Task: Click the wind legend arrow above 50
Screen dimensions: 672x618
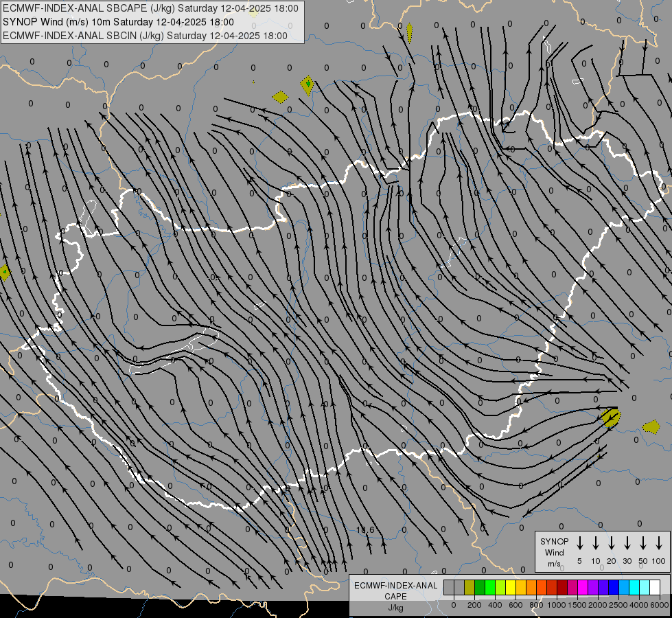Action: [643, 543]
